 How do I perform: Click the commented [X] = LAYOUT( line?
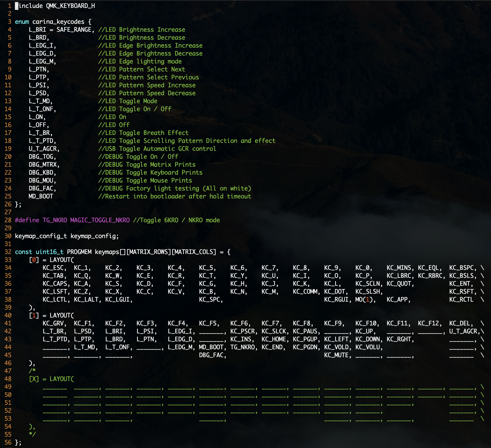coord(51,379)
